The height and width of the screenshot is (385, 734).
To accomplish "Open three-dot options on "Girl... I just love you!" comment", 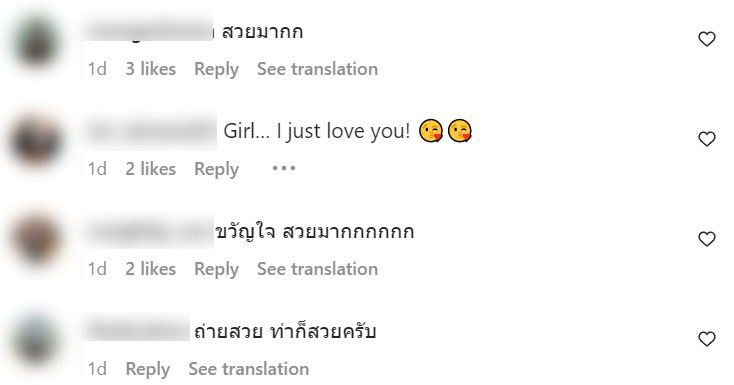I will (x=284, y=168).
